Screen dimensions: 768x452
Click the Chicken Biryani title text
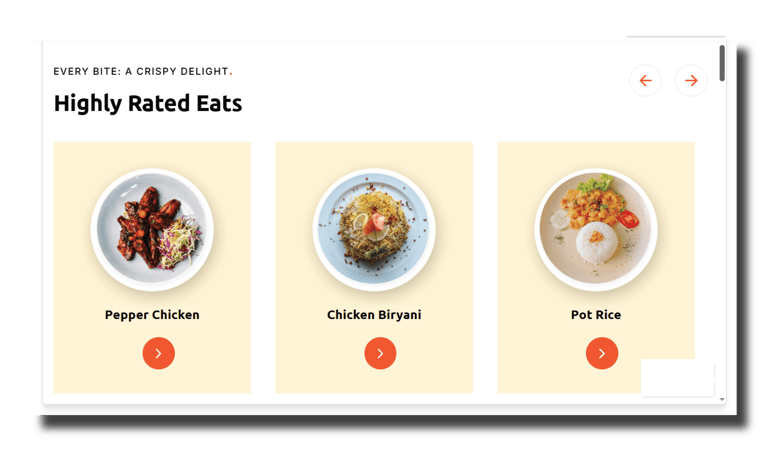coord(374,315)
